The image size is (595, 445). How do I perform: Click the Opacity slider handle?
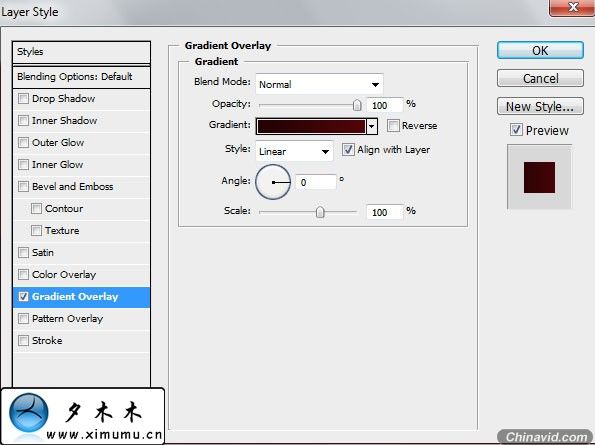[357, 105]
